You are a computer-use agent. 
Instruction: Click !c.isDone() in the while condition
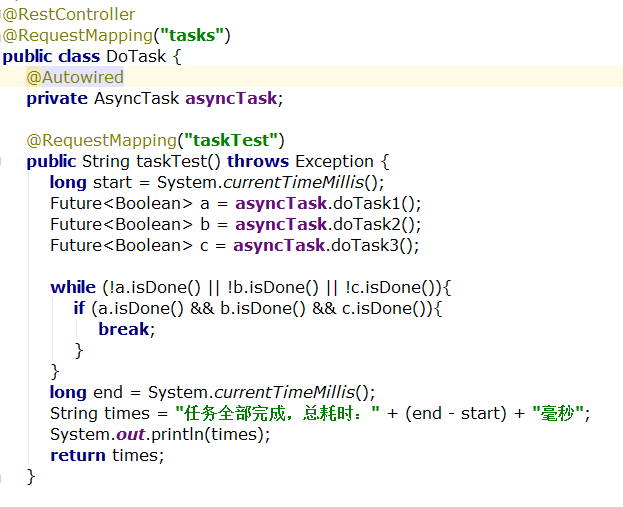[390, 287]
